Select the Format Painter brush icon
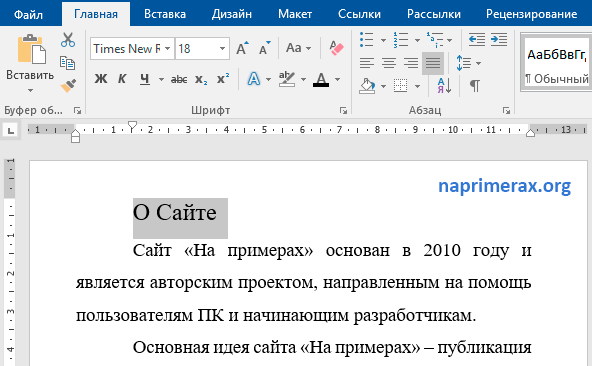The image size is (592, 366). pyautogui.click(x=68, y=86)
